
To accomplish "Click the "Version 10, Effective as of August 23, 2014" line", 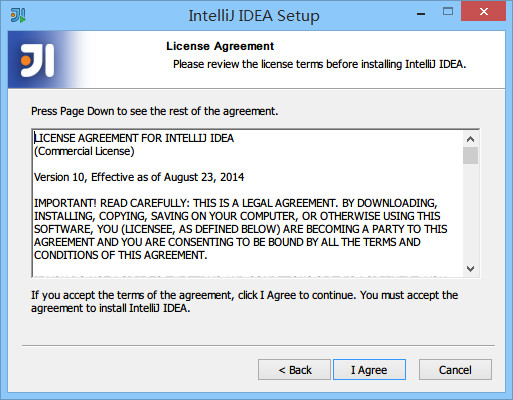I will 139,177.
